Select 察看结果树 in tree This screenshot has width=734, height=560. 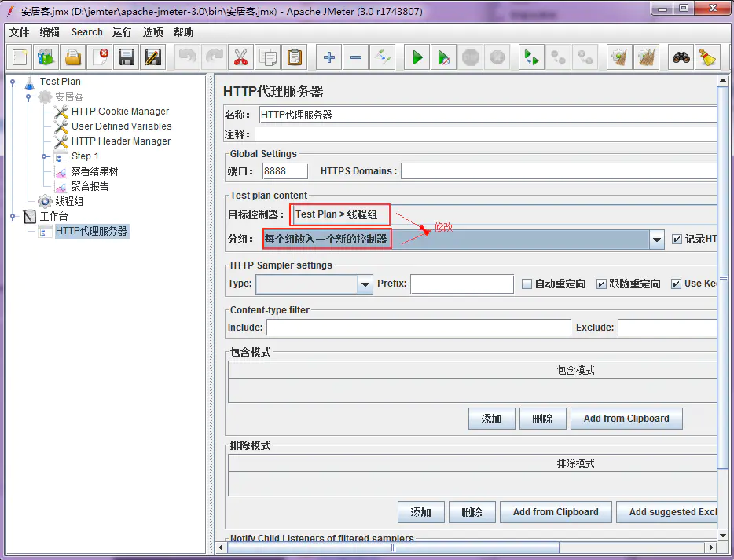pyautogui.click(x=94, y=171)
